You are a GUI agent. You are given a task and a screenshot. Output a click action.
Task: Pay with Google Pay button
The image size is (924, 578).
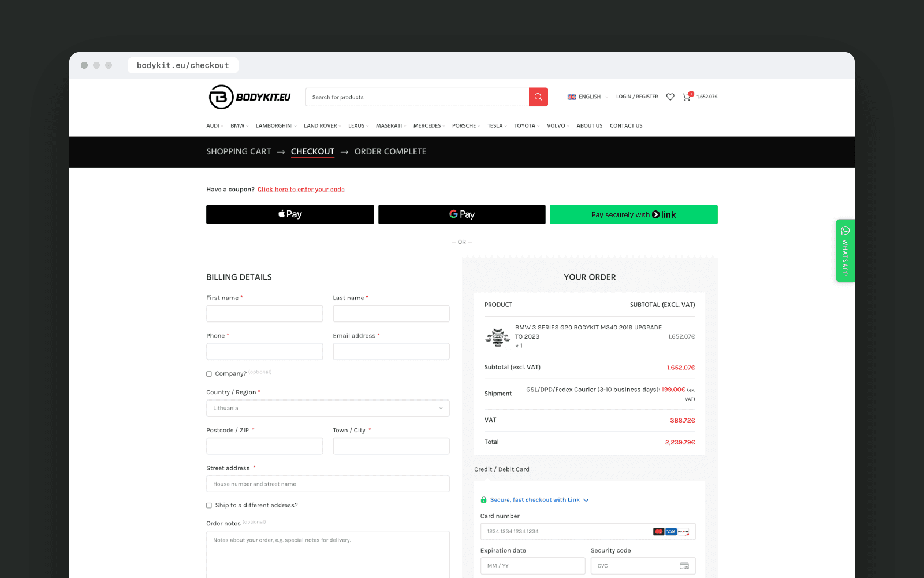(462, 214)
